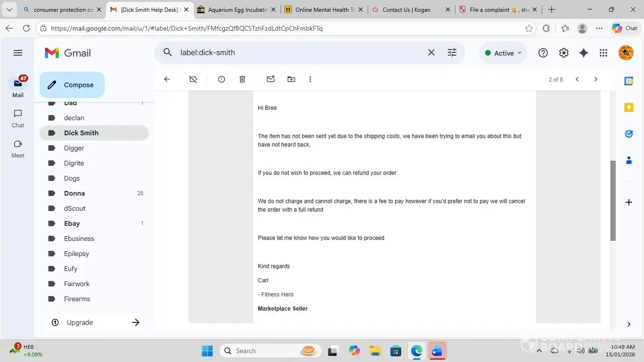The width and height of the screenshot is (644, 362).
Task: Click the Move to folder icon
Action: (291, 79)
